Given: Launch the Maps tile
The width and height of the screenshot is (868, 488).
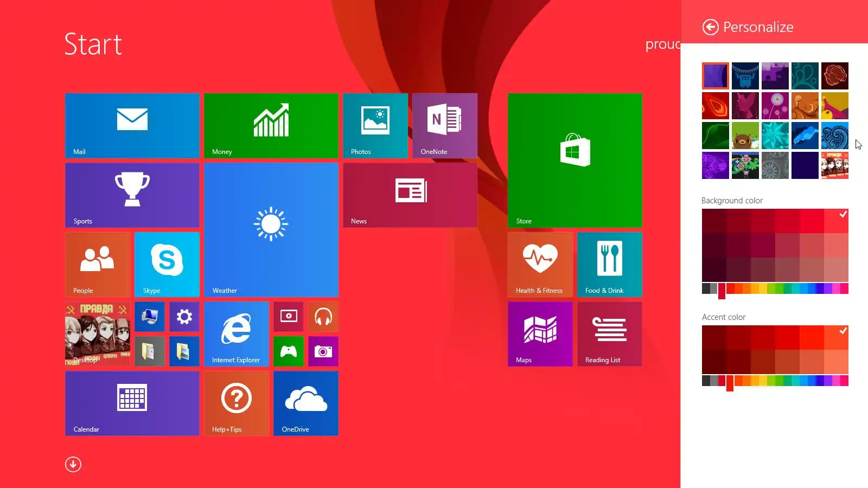Looking at the screenshot, I should tap(540, 334).
